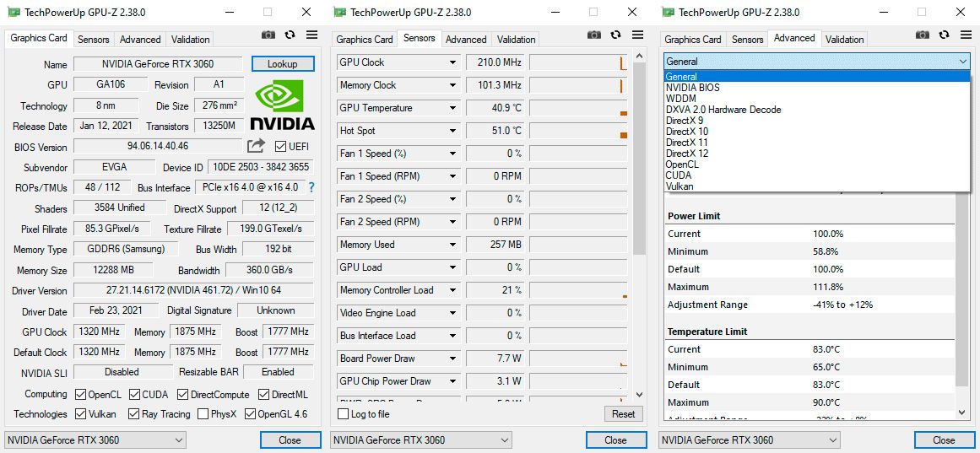Open Memory Used sensor dropdown arrow
Viewport: 980px width, 453px height.
[x=452, y=245]
